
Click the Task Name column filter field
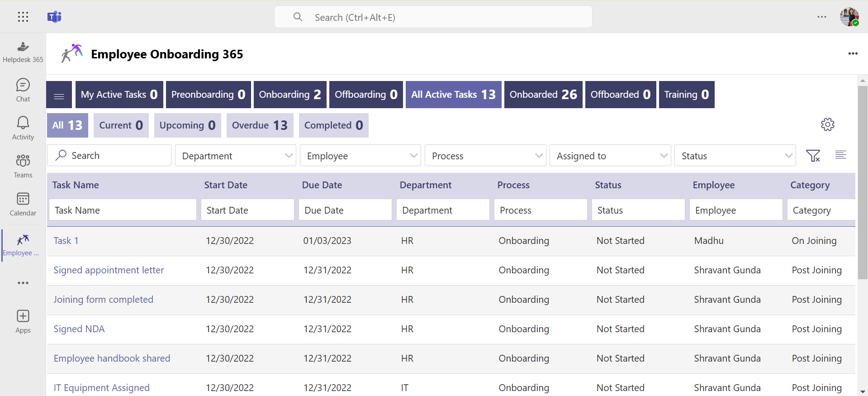(123, 210)
